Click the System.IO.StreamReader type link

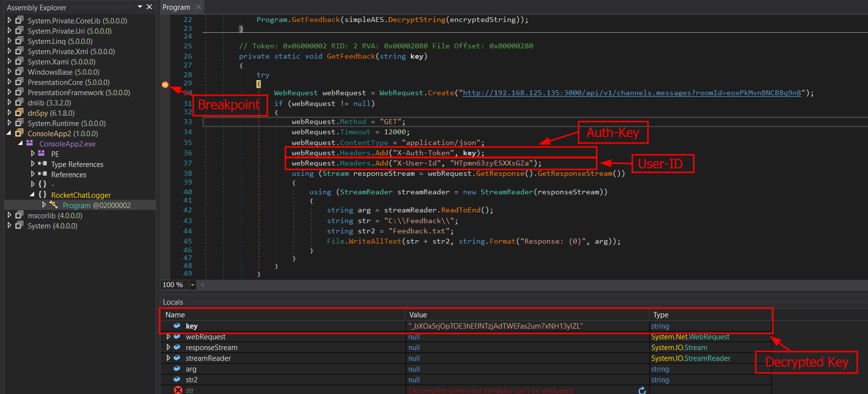click(691, 358)
